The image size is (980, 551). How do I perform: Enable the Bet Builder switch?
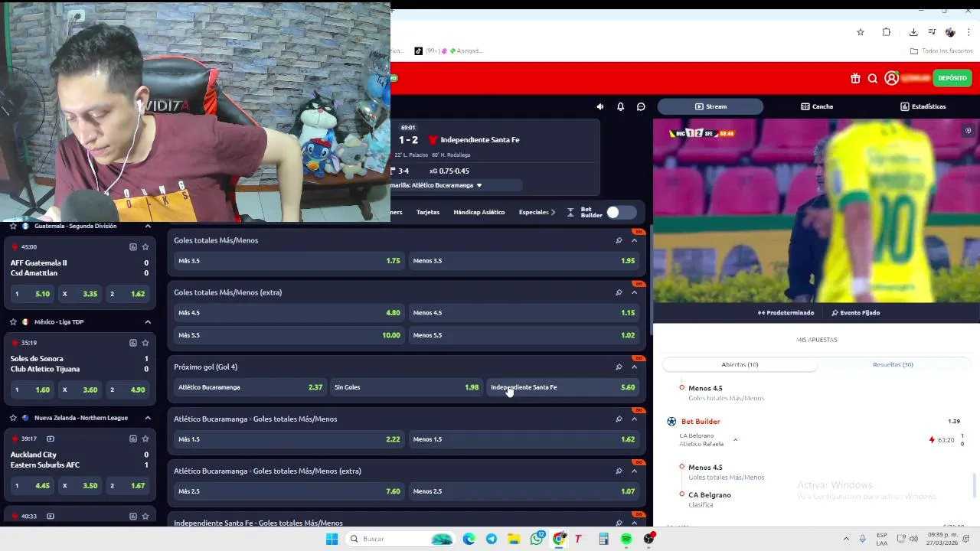(621, 212)
